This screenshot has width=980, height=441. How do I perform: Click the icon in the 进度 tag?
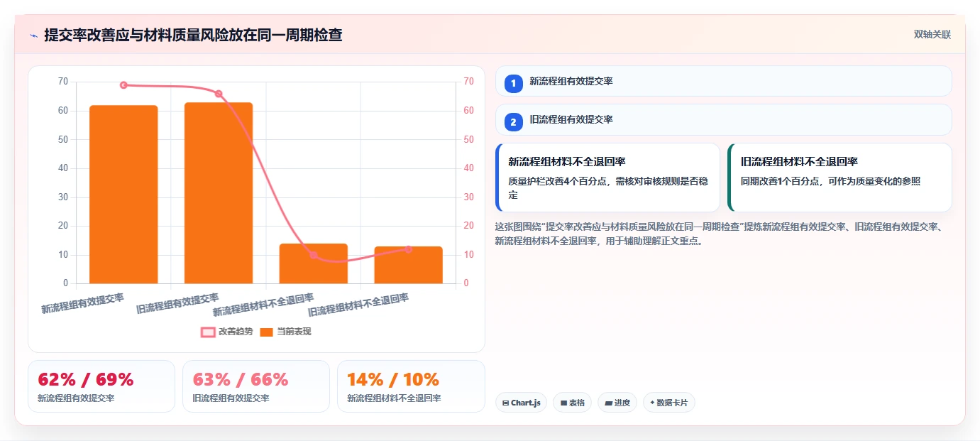coord(608,403)
